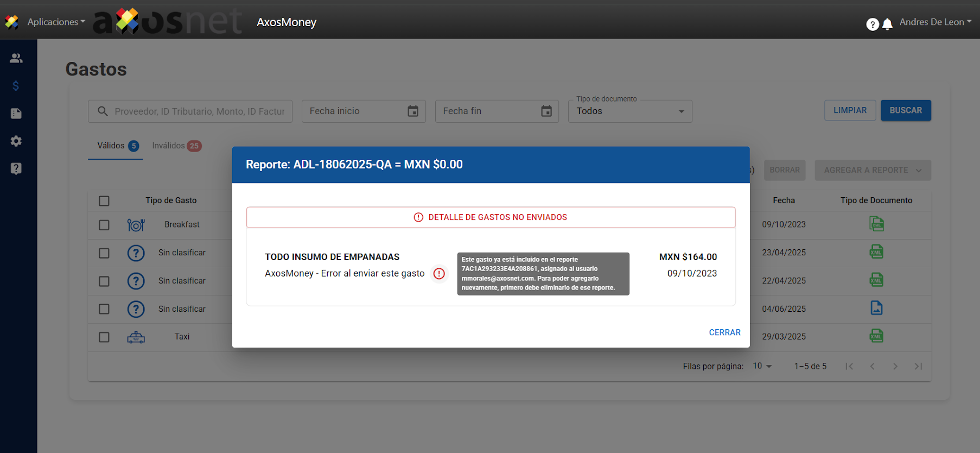Click the provider search input field

[x=198, y=111]
